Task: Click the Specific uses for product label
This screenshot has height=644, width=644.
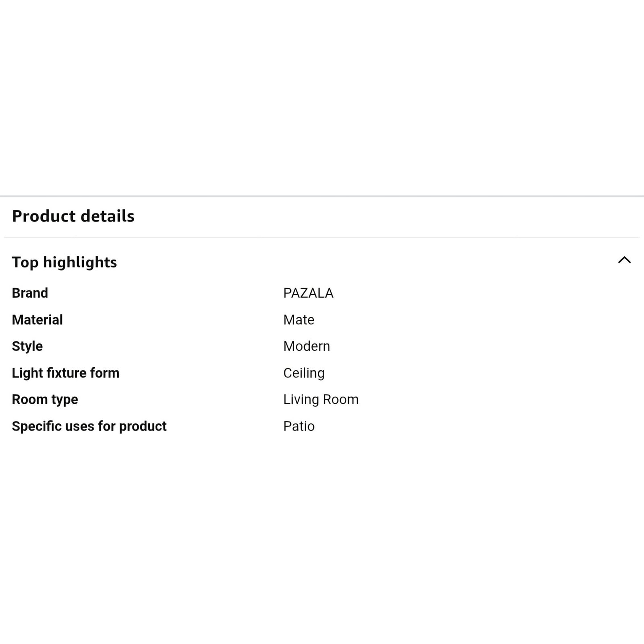Action: click(89, 426)
